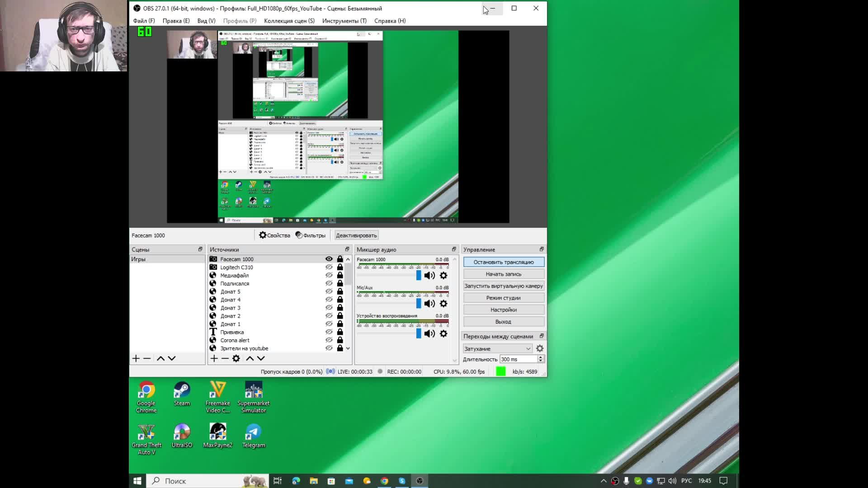868x488 pixels.
Task: Click the Длительность 300 ms field
Action: (x=518, y=359)
